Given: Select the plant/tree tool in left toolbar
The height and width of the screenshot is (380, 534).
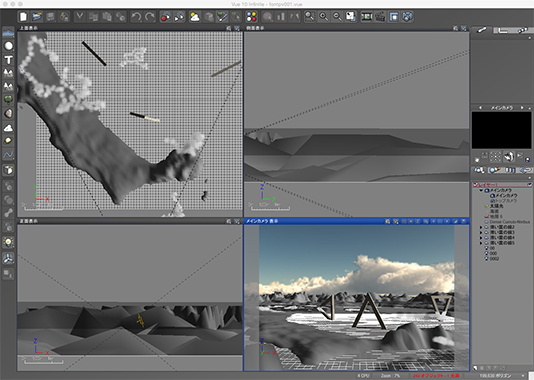Looking at the screenshot, I should coord(9,99).
